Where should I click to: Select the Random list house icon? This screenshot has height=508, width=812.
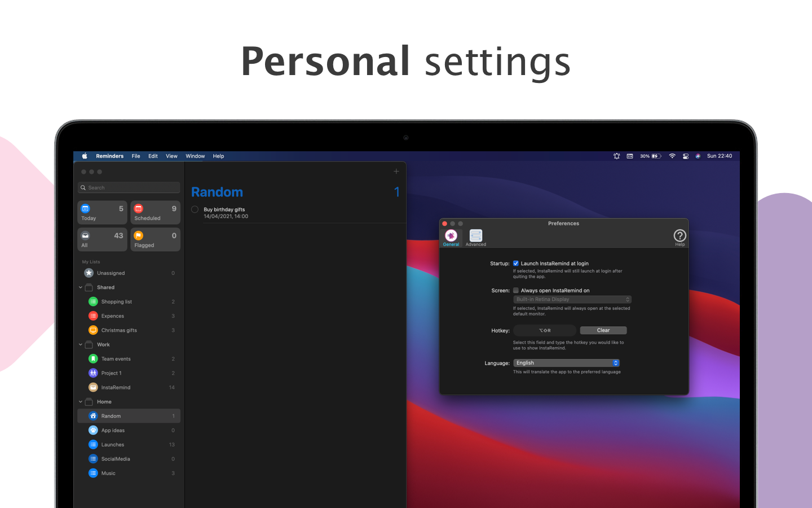93,416
